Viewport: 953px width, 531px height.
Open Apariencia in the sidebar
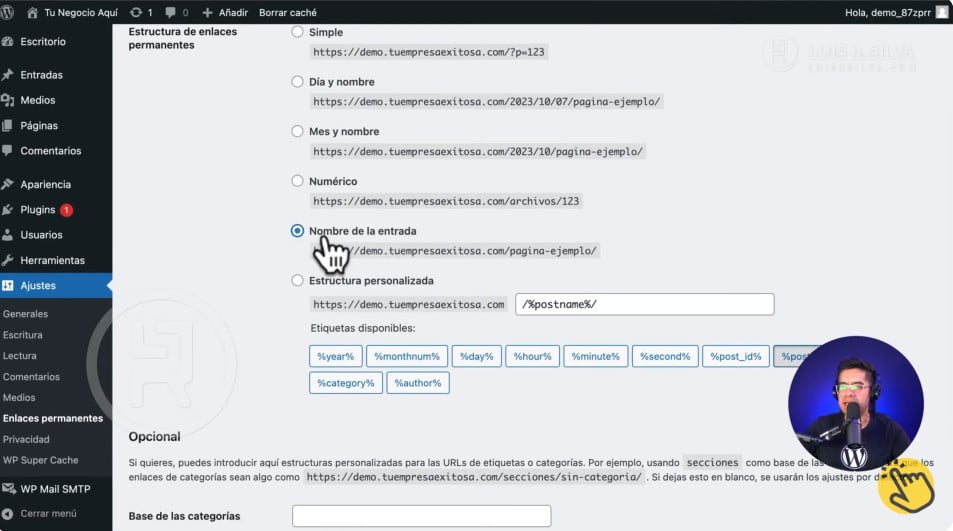(x=45, y=184)
